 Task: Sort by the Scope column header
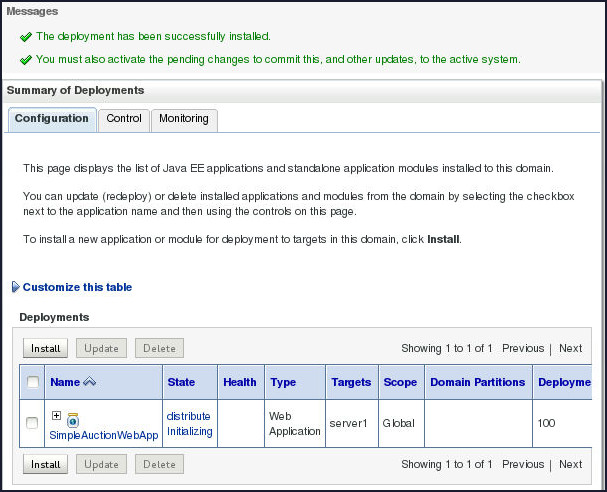coord(400,382)
